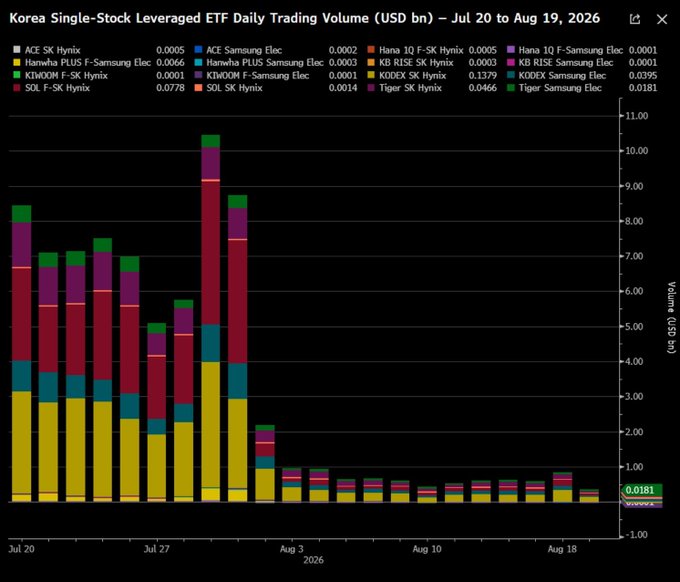Click the KB RISE SK Hynix legend swatch
The image size is (680, 582).
(x=371, y=62)
